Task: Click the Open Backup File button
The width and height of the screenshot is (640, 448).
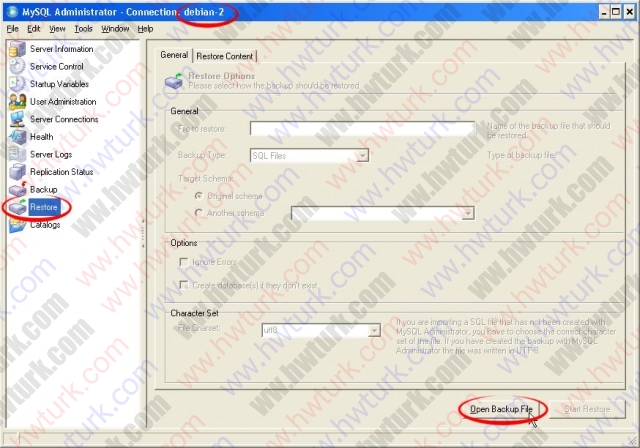Action: (501, 409)
